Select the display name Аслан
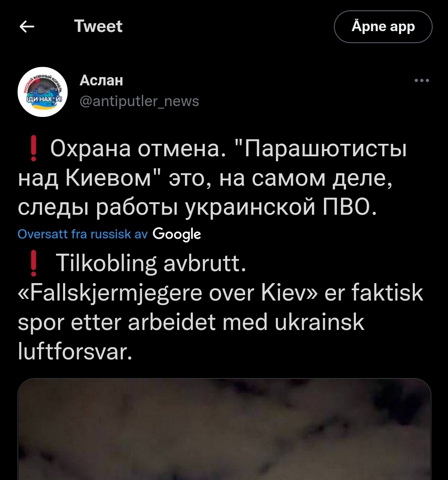Image resolution: width=448 pixels, height=480 pixels. click(x=102, y=80)
